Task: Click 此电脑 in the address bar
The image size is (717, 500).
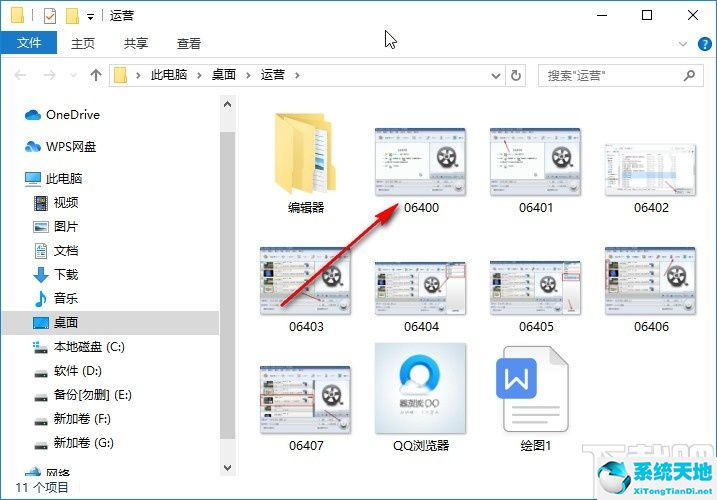Action: [x=169, y=75]
